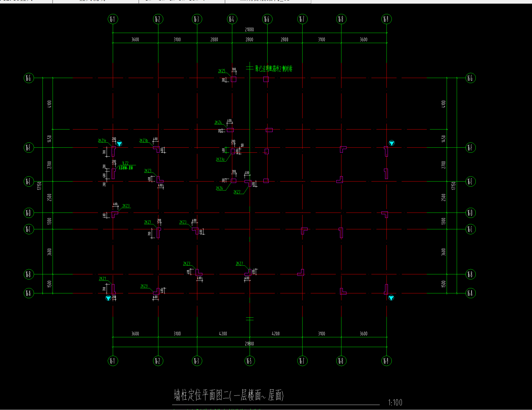The width and height of the screenshot is (532, 410).
Task: Click the right 17150 overall dimension
Action: pyautogui.click(x=453, y=186)
